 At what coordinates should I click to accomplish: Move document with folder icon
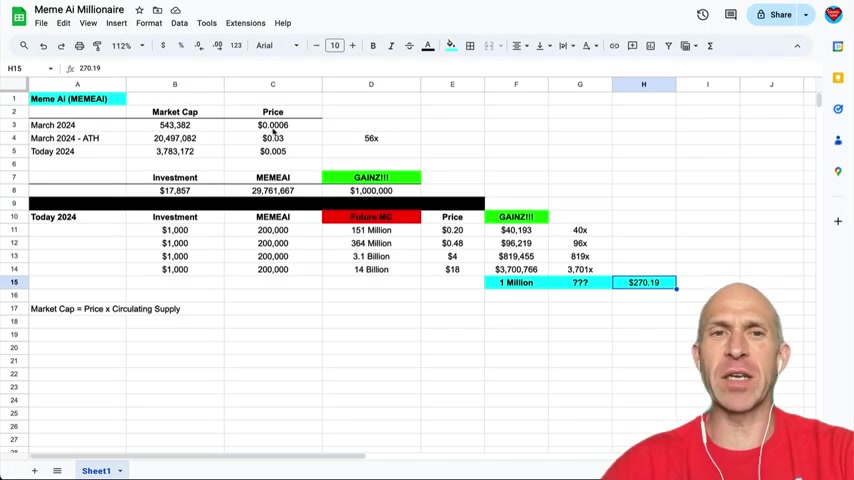click(157, 10)
